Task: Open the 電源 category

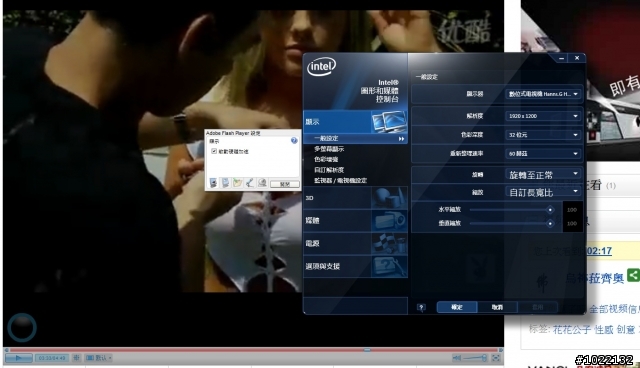Action: tap(355, 244)
